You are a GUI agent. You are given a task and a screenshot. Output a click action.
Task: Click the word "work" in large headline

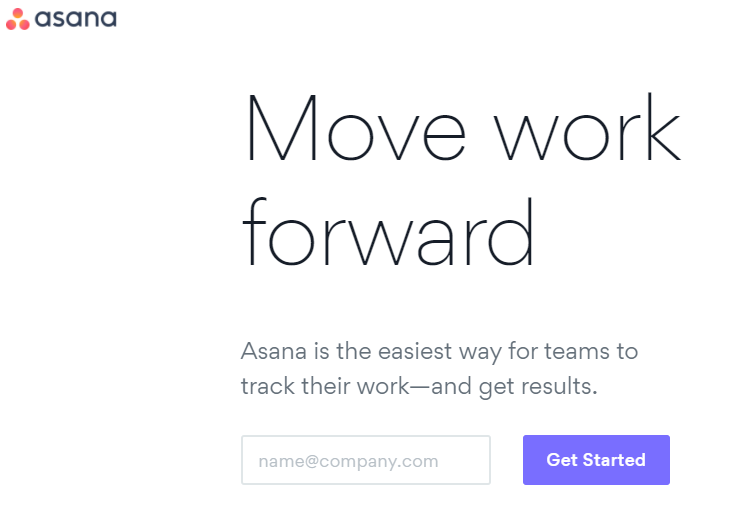587,127
